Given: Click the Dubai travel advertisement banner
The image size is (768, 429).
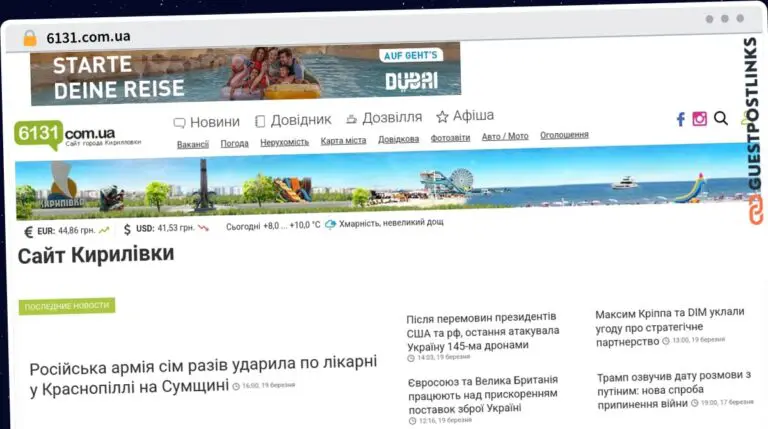Looking at the screenshot, I should [x=245, y=73].
